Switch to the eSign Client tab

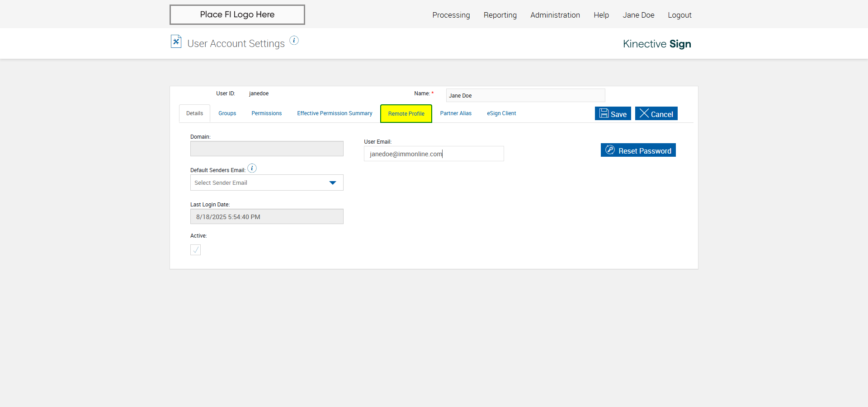pos(501,113)
